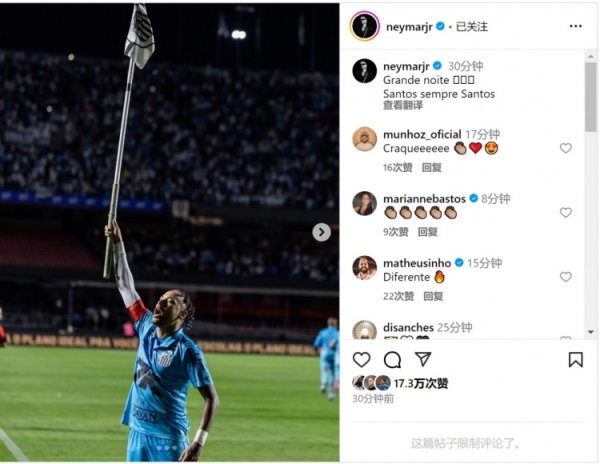The height and width of the screenshot is (464, 600).
Task: Reply to matheusinho's comment
Action: pos(433,296)
